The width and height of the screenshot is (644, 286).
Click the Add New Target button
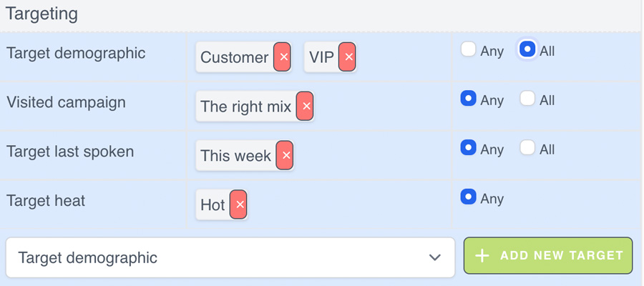coord(548,256)
